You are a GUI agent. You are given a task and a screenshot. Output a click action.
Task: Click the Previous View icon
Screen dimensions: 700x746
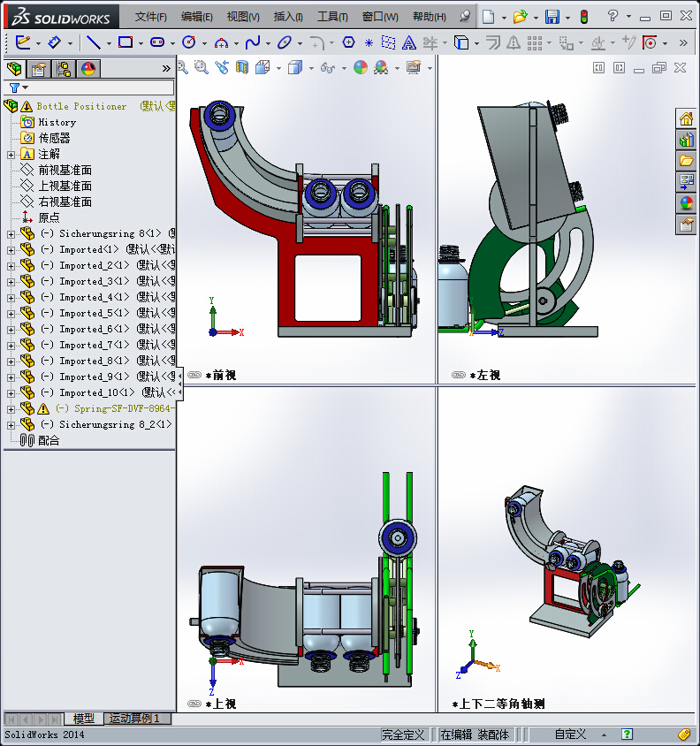coord(222,67)
